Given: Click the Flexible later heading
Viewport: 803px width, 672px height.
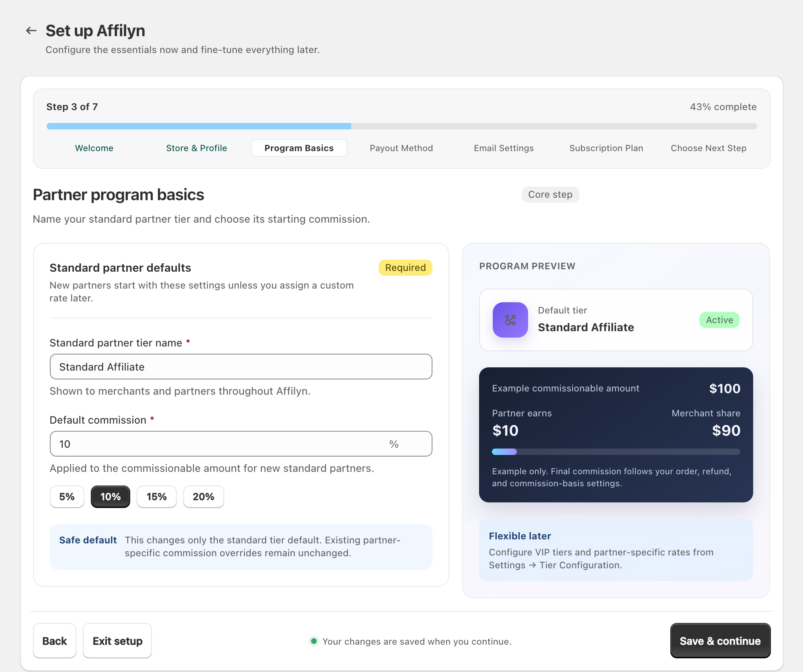Looking at the screenshot, I should [520, 536].
